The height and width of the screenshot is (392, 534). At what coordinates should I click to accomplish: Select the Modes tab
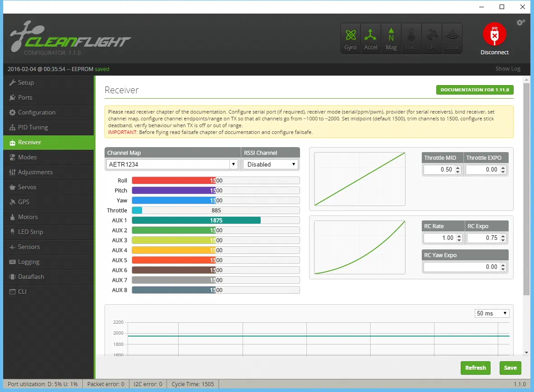(x=48, y=158)
